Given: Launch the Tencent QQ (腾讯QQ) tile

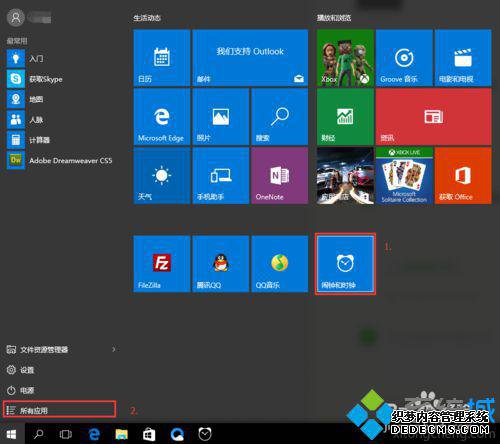Looking at the screenshot, I should coord(221,264).
